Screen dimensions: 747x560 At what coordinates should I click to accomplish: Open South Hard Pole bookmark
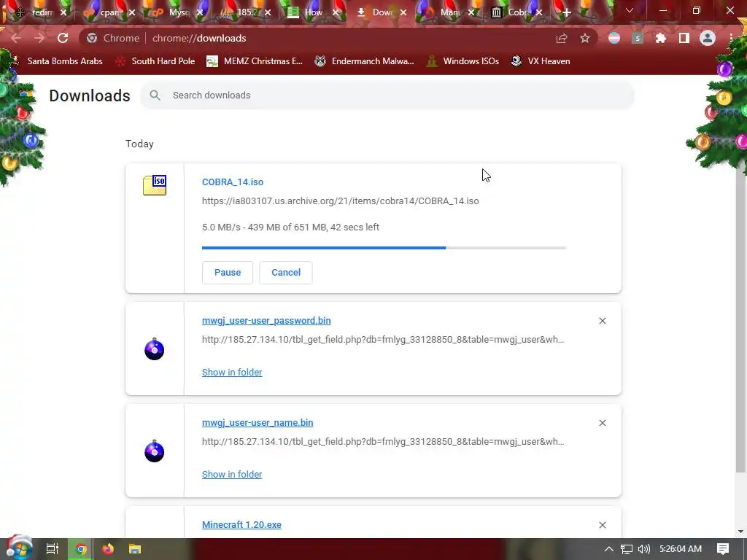coord(155,61)
